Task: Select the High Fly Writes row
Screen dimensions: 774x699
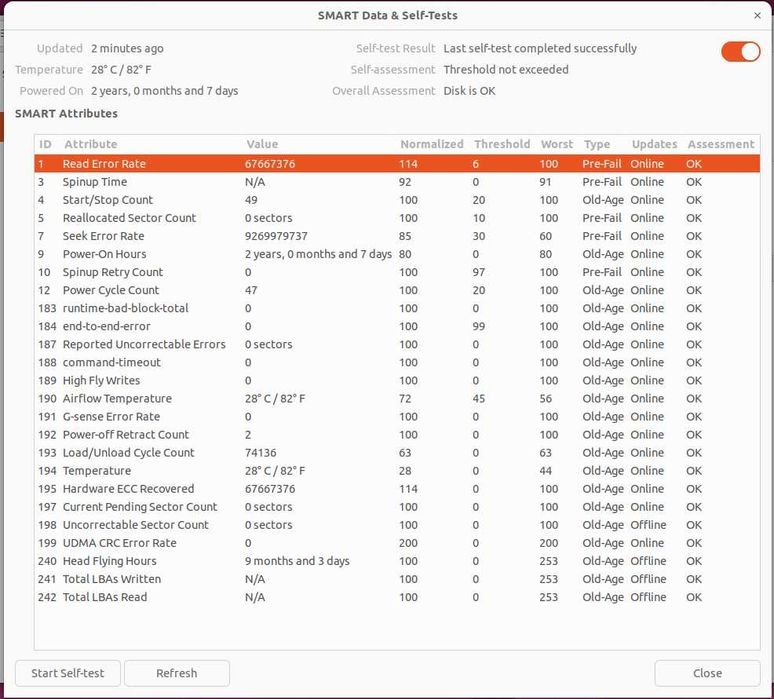Action: coord(397,381)
